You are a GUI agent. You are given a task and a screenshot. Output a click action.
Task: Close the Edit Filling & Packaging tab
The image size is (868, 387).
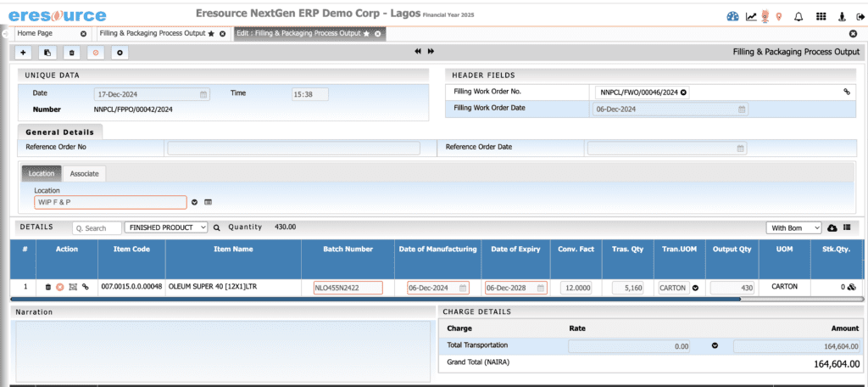[x=379, y=34]
